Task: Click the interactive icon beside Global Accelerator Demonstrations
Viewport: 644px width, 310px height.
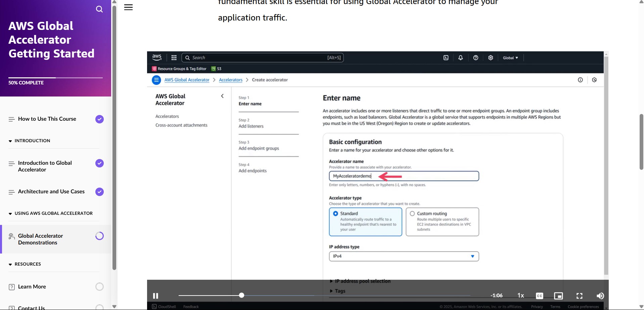Action: tap(12, 237)
